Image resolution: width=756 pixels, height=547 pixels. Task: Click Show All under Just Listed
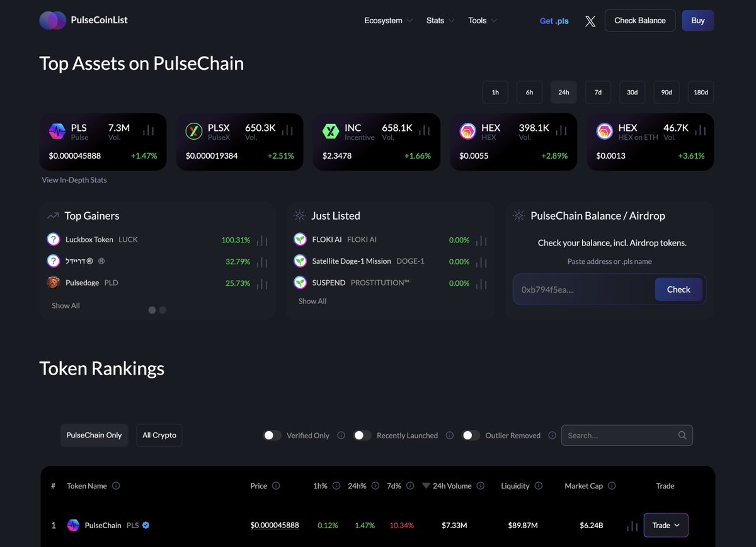(312, 302)
